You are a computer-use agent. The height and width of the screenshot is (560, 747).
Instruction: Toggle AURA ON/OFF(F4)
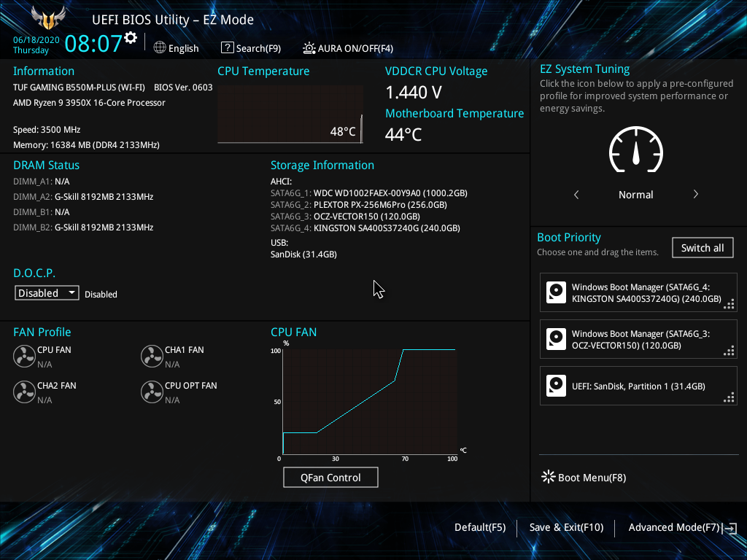pos(348,48)
